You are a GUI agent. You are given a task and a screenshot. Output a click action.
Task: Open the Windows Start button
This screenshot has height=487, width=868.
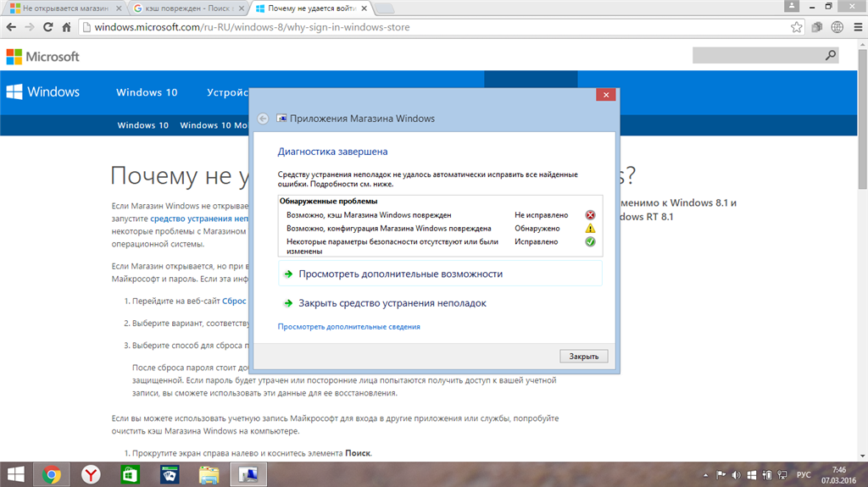pos(15,474)
